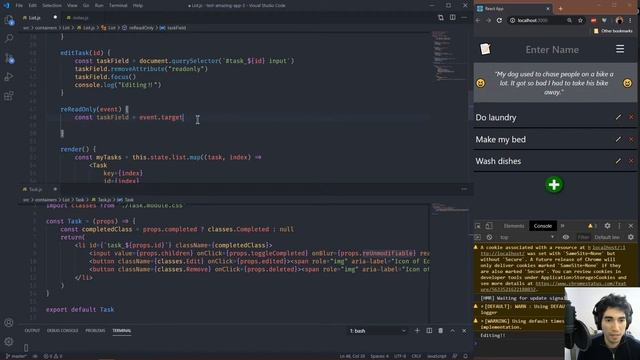Open the Default levels dropdown in console
640x360 pixels.
tap(607, 237)
